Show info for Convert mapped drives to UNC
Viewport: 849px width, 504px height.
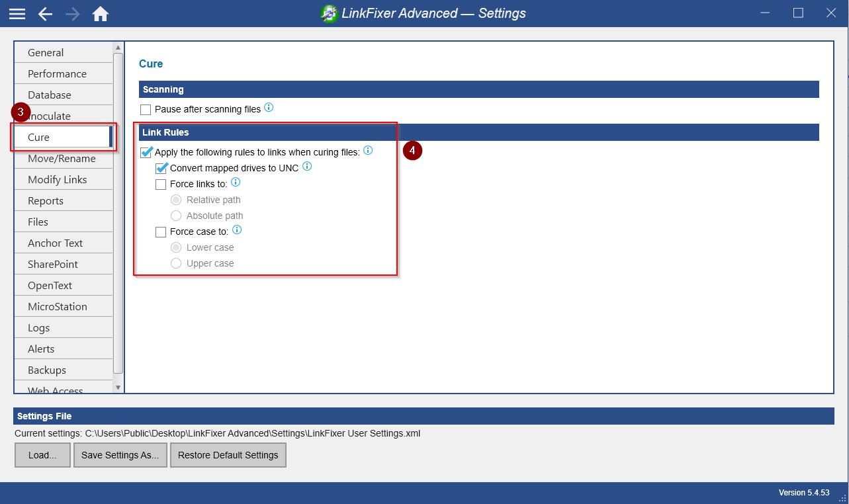pos(307,167)
